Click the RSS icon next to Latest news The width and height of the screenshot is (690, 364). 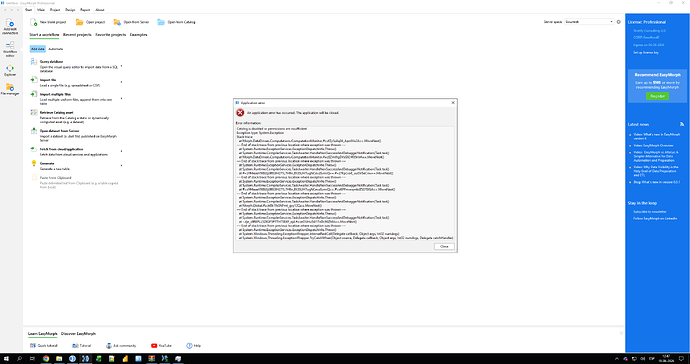pyautogui.click(x=682, y=125)
